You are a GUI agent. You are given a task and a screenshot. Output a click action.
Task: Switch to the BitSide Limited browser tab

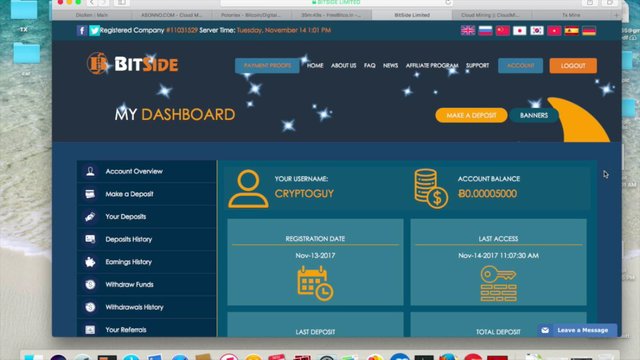click(x=412, y=15)
